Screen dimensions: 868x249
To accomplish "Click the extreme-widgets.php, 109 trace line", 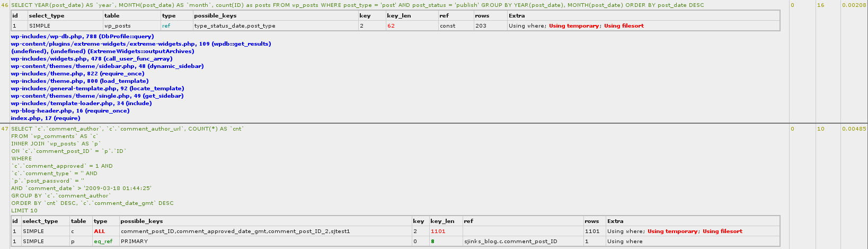I will [x=141, y=44].
